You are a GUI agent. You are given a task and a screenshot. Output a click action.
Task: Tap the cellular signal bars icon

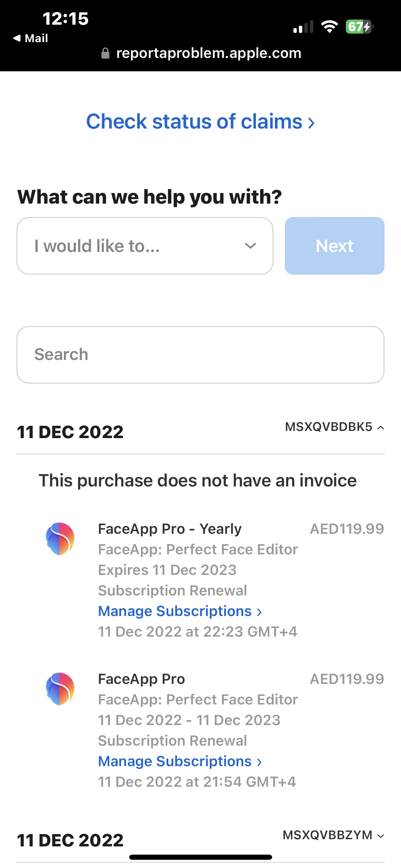tap(303, 27)
